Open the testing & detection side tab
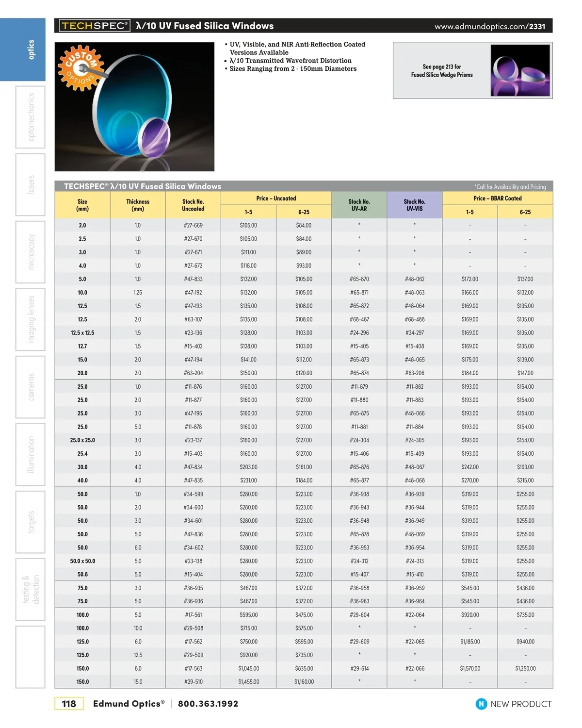 (31, 589)
